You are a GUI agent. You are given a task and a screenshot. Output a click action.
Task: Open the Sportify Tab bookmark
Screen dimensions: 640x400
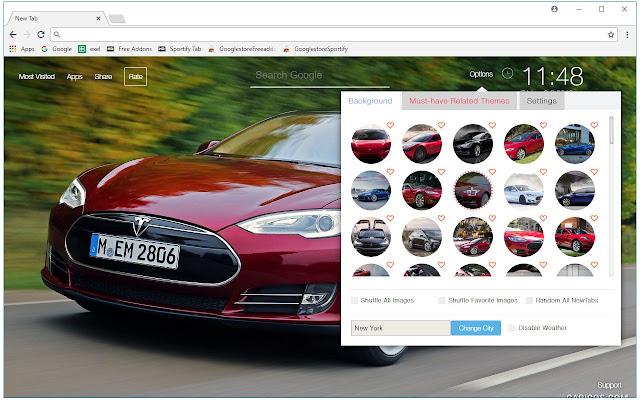[180, 49]
